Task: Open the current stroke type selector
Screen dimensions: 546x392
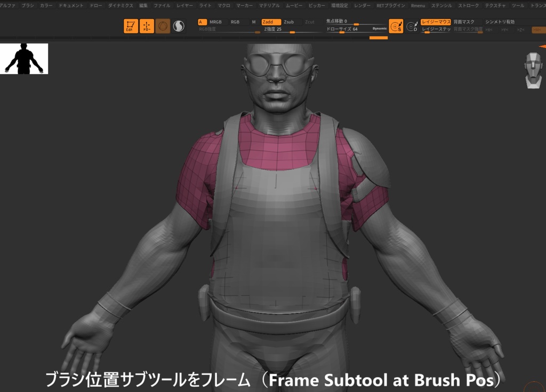Action: point(162,25)
